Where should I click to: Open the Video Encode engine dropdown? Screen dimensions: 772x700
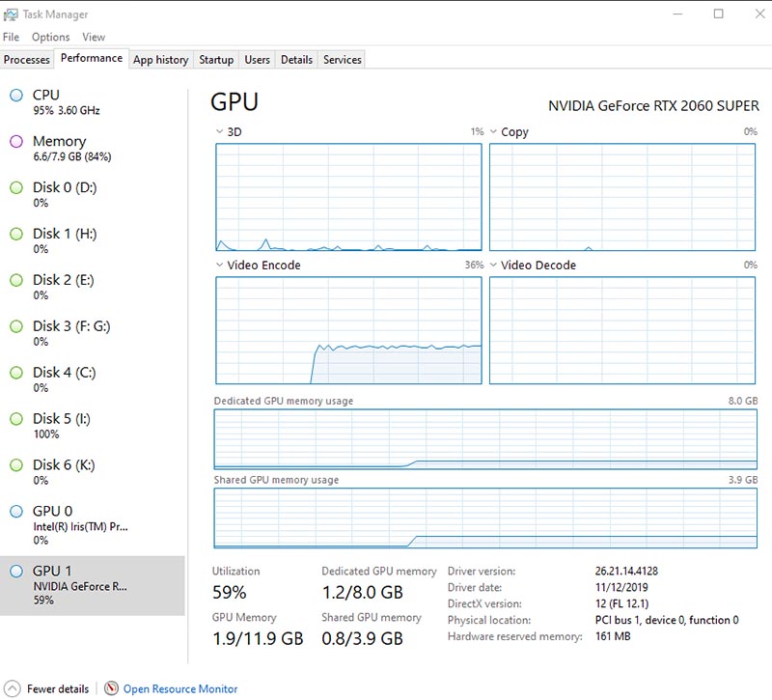(219, 266)
